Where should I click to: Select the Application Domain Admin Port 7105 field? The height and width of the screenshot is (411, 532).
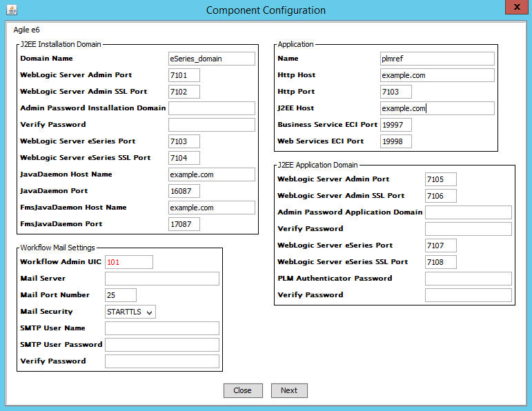coord(441,179)
